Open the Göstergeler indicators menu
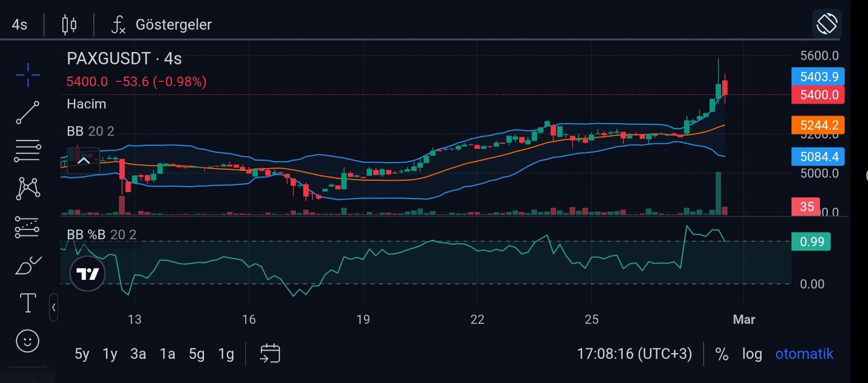 [162, 25]
